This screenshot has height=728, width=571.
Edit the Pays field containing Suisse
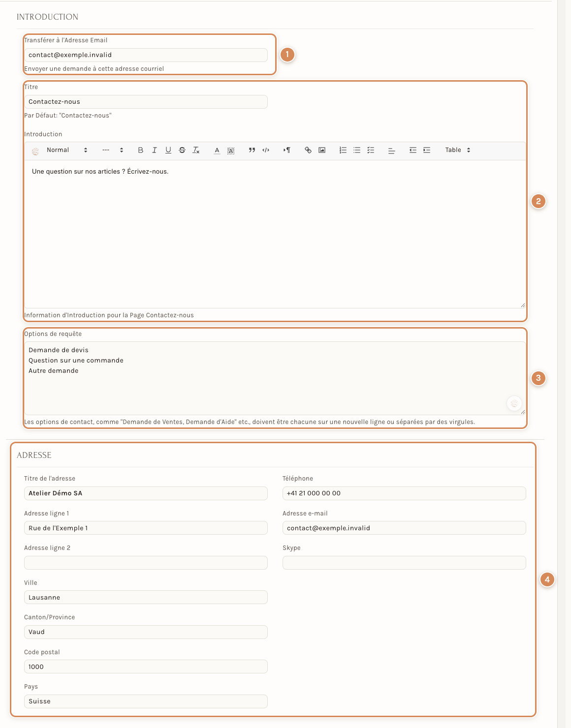[146, 701]
